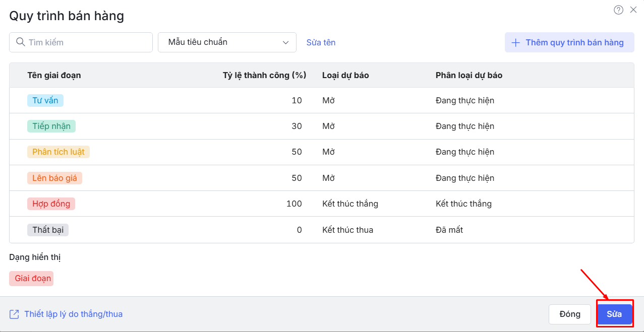Click the help question mark icon

tap(618, 10)
